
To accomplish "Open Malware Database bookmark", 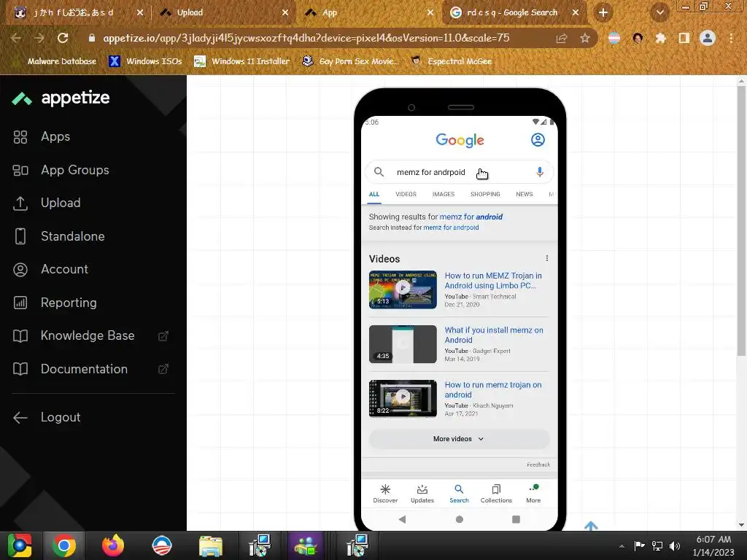I will coord(56,61).
